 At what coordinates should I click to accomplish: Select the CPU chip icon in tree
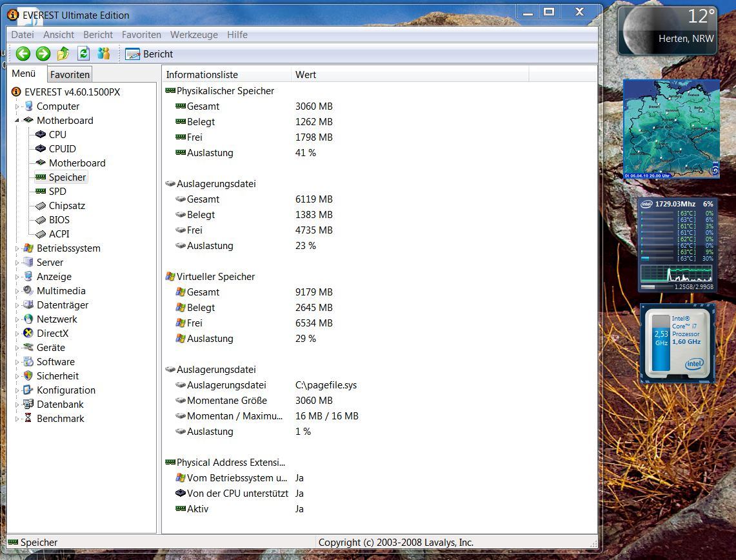41,135
